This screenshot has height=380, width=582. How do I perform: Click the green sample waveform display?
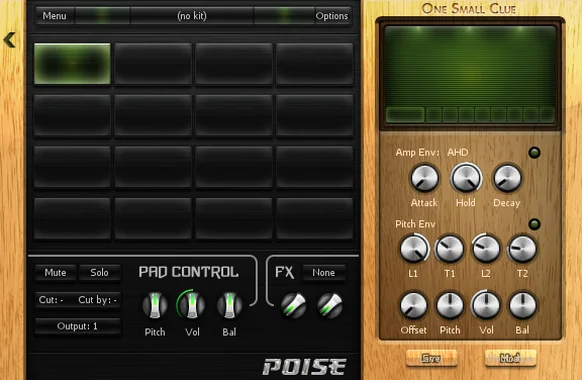(x=470, y=66)
